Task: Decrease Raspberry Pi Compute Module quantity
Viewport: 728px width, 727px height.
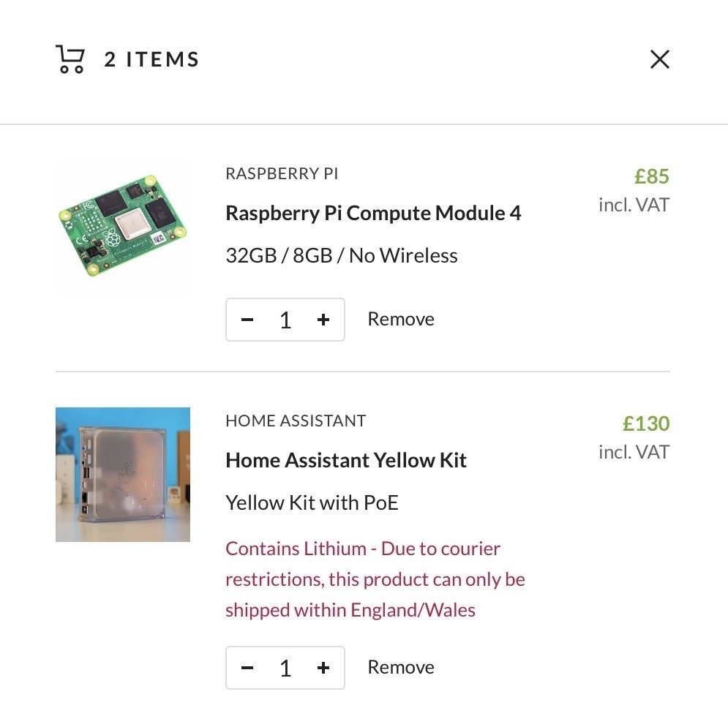Action: [x=247, y=320]
